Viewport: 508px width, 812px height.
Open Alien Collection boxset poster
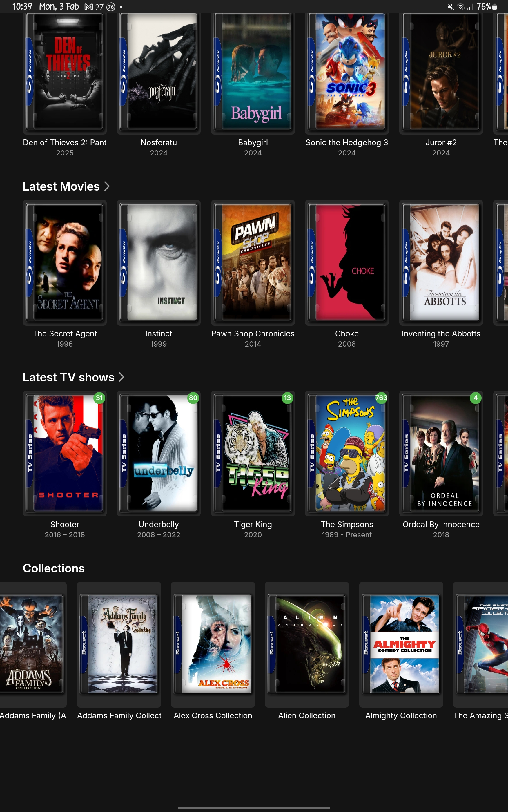click(307, 644)
